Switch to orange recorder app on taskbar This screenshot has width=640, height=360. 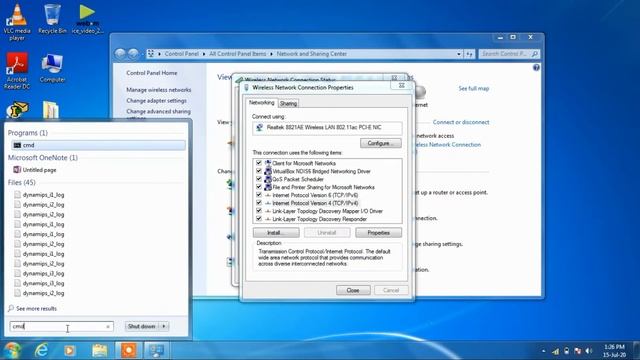[129, 350]
